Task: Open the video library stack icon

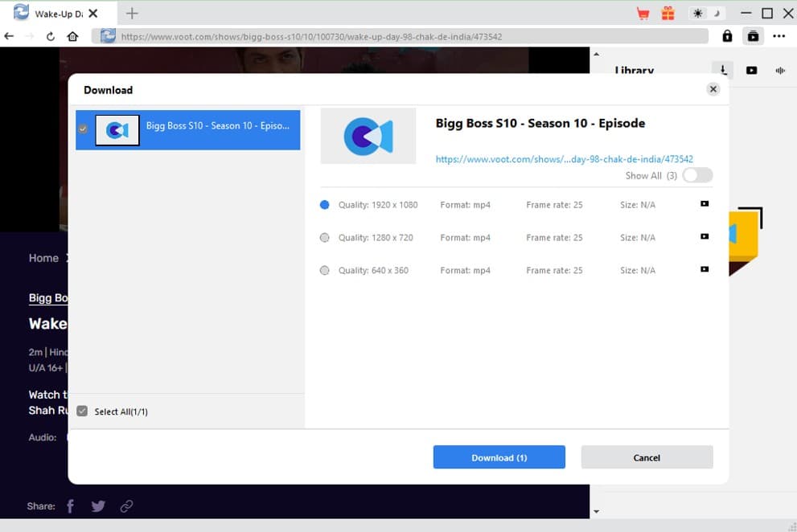Action: (x=753, y=36)
